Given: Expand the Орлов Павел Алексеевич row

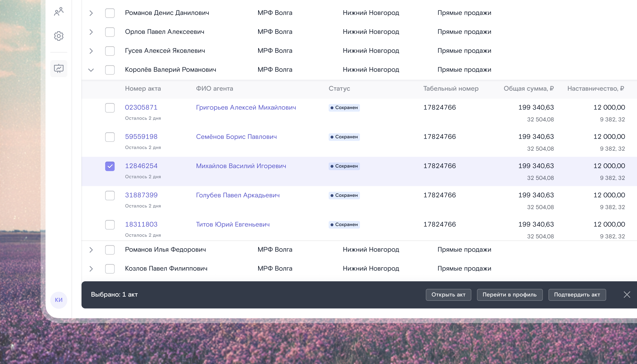Looking at the screenshot, I should coord(91,32).
